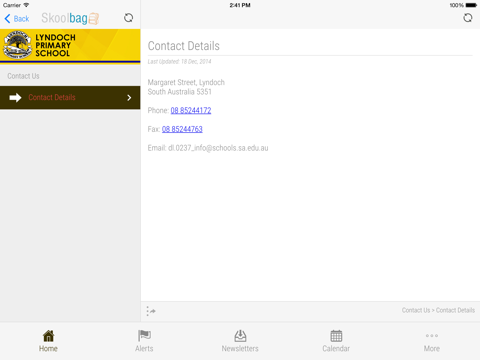The width and height of the screenshot is (480, 360).
Task: Tap the Margaret Street, Lyndoch address line
Action: click(x=186, y=82)
